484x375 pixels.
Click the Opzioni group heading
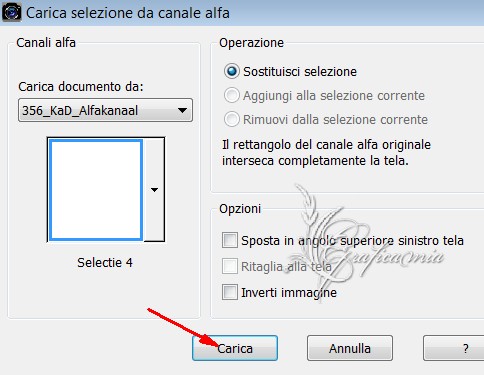coord(240,209)
